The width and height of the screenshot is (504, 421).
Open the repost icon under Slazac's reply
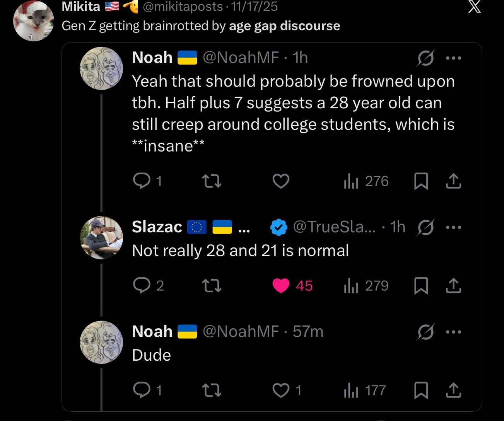pyautogui.click(x=211, y=286)
